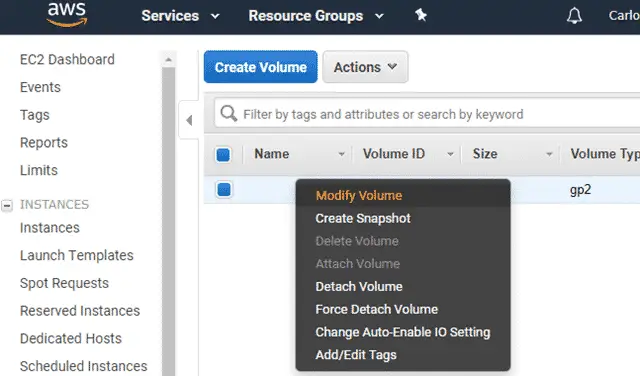Click the sidebar vertical scrollbar
The image size is (640, 376).
[x=168, y=220]
